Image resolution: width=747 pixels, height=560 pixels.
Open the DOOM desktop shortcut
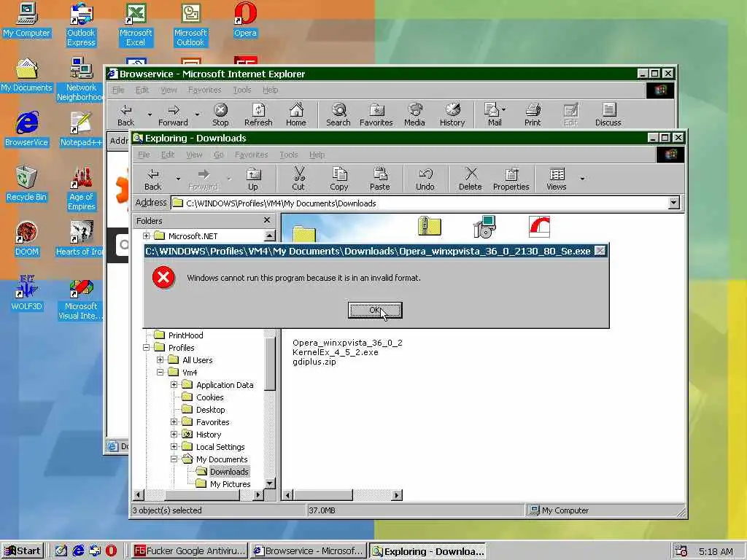[x=26, y=238]
